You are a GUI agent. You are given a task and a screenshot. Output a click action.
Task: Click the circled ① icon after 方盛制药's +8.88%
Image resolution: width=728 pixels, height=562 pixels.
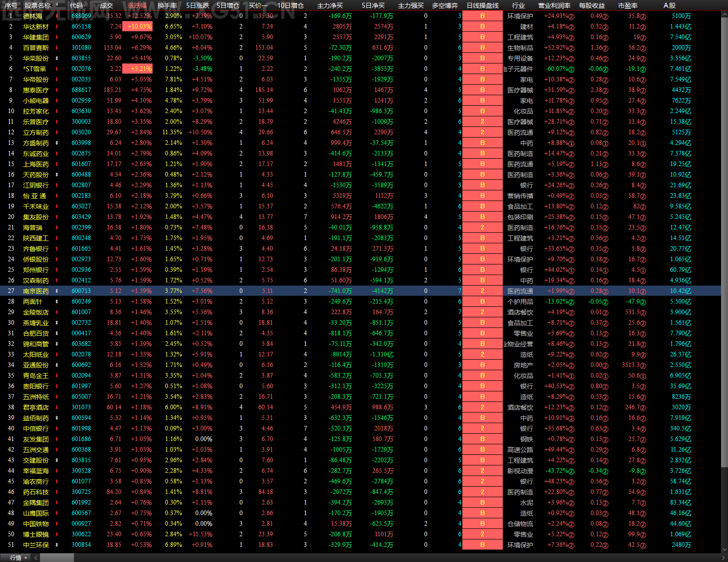tap(571, 143)
